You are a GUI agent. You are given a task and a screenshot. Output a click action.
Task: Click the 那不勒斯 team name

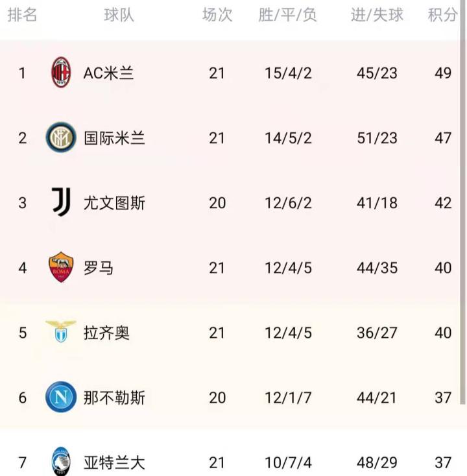tap(114, 397)
